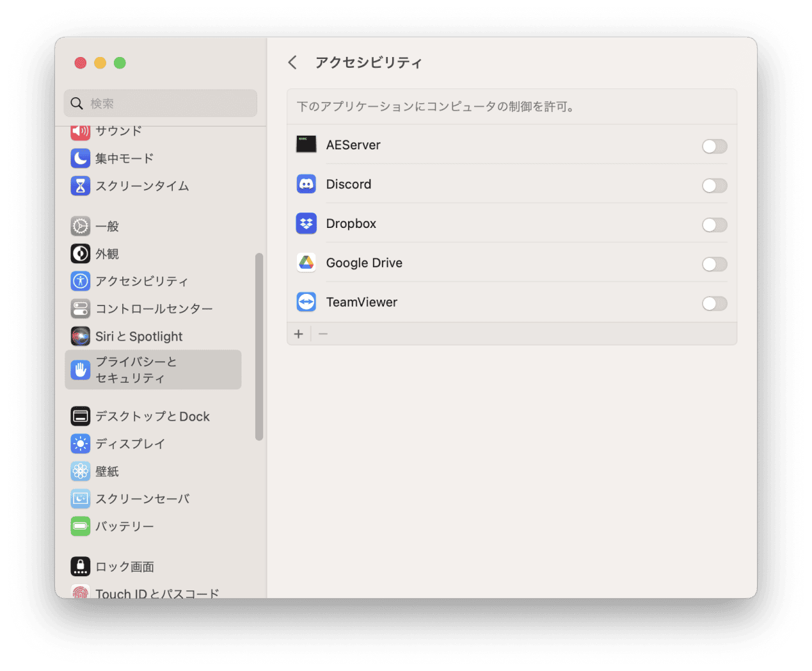Turn on the Google Drive toggle
Screen dimensions: 812x671
pos(714,264)
